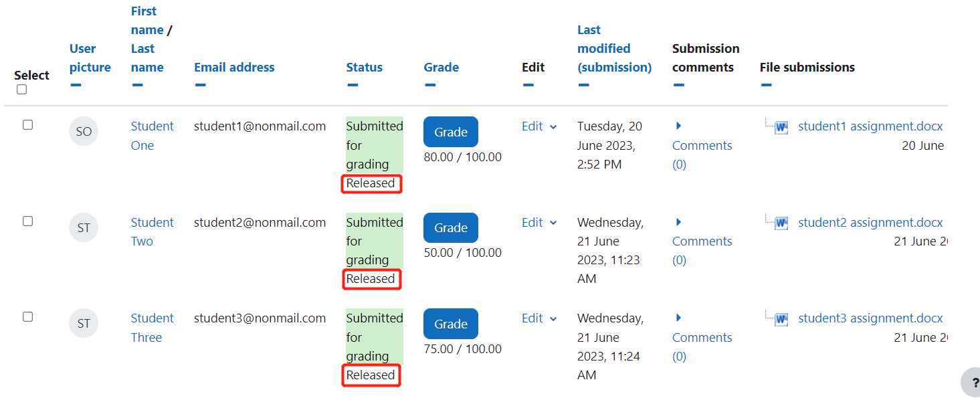Check the checkbox for Student One's row
The width and height of the screenshot is (980, 400).
(27, 125)
